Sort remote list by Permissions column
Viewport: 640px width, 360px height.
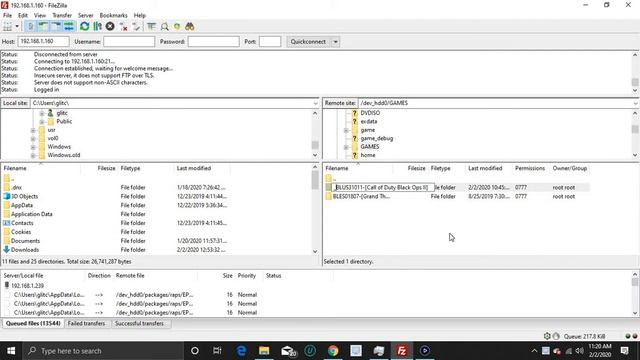(530, 168)
